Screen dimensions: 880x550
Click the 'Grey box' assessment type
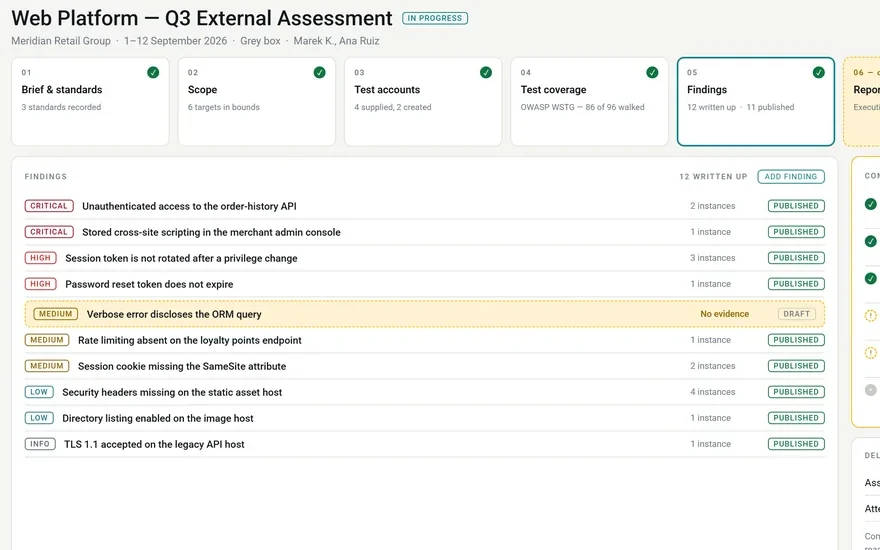260,41
